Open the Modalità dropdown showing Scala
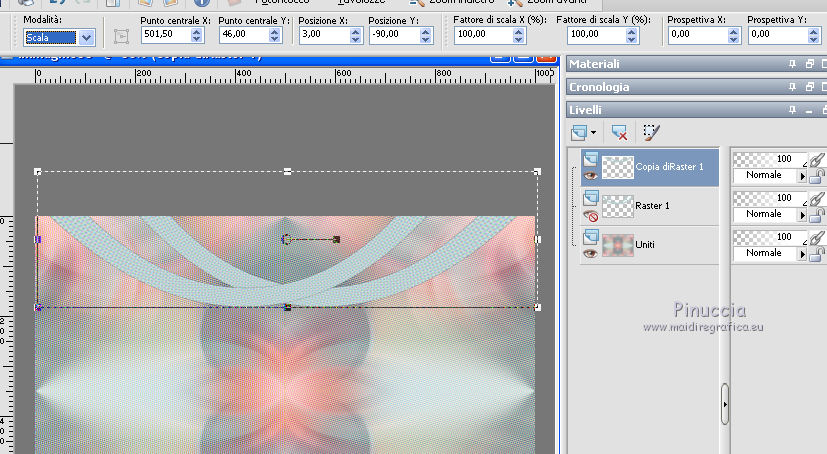This screenshot has height=454, width=827. 86,37
